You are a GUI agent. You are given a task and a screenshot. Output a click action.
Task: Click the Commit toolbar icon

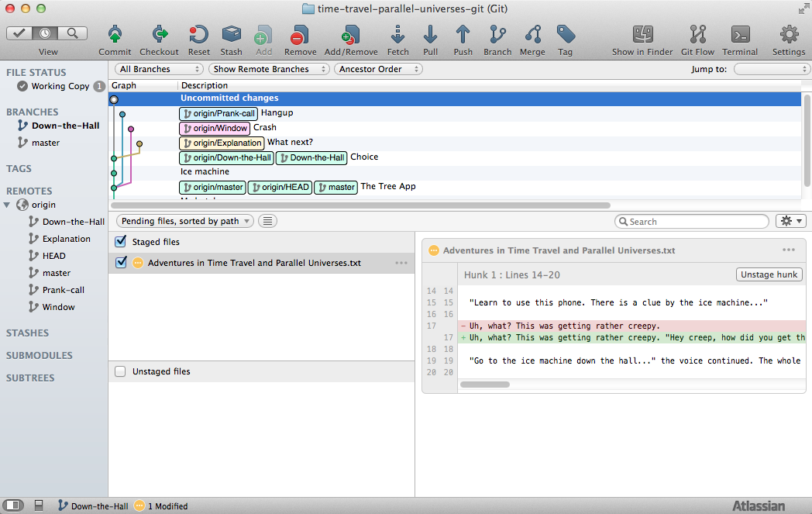(x=115, y=35)
